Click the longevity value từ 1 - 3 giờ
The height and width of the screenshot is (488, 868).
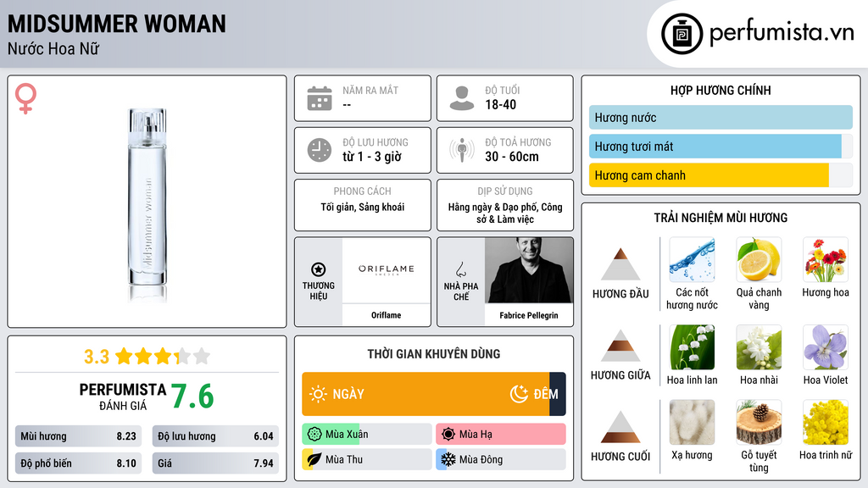tap(371, 157)
